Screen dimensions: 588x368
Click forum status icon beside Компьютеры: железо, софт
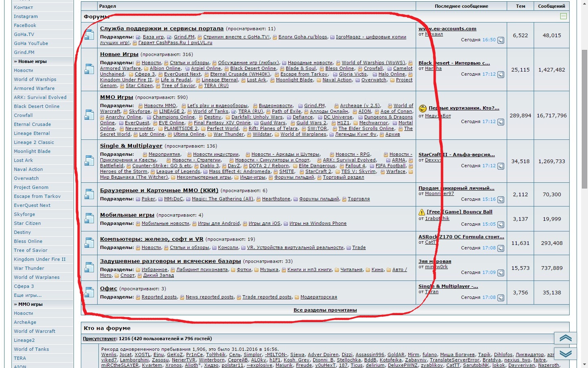pyautogui.click(x=89, y=243)
